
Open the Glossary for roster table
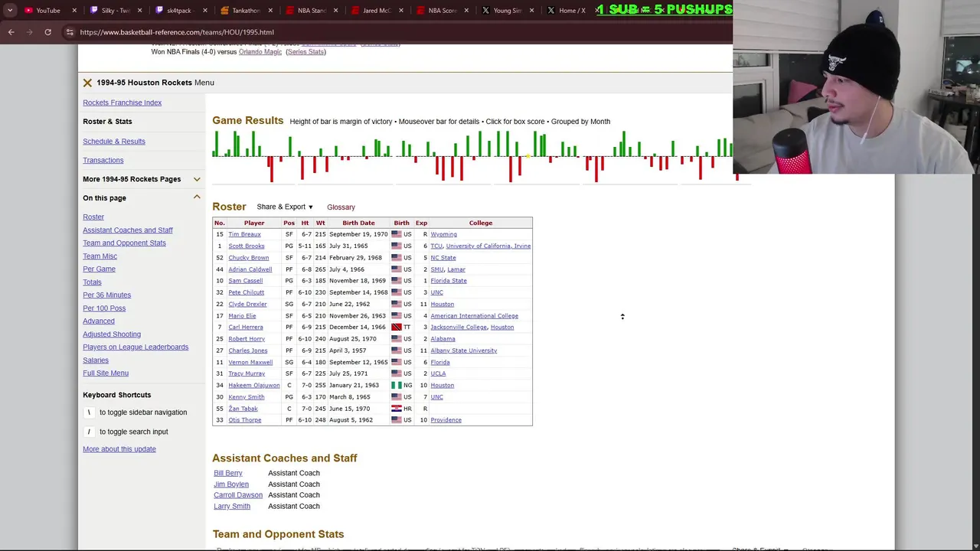(x=341, y=207)
